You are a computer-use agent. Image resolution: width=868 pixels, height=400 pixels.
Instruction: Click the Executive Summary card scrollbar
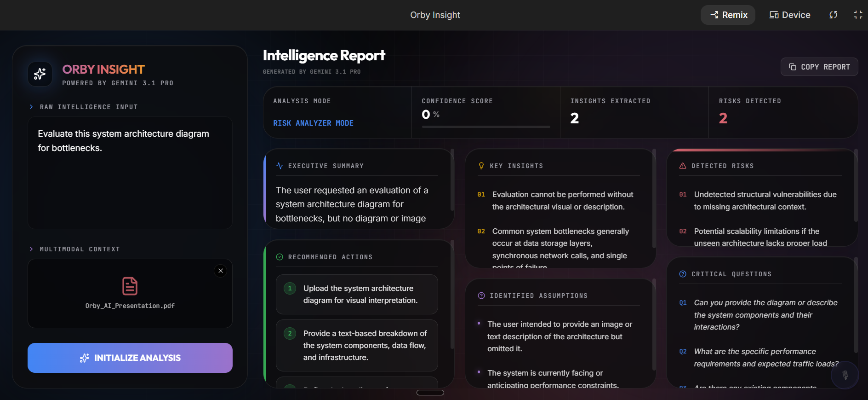click(452, 180)
